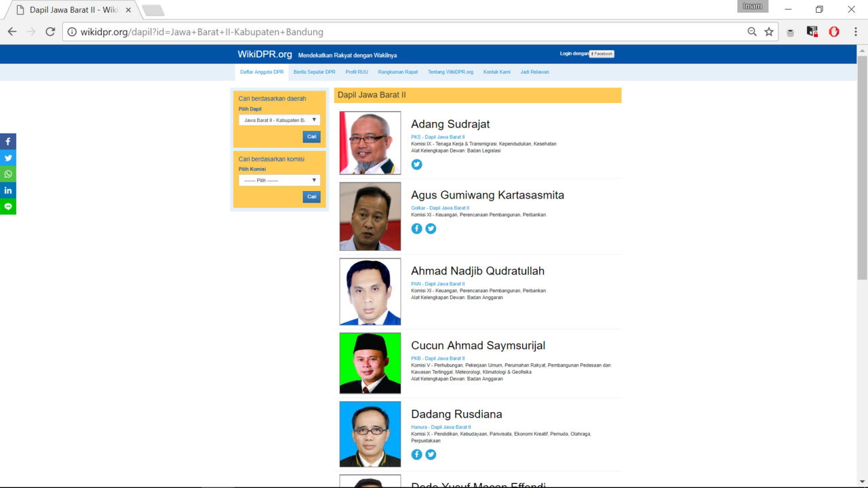The image size is (868, 488).
Task: Share page via WhatsApp sidebar icon
Action: pos(8,174)
